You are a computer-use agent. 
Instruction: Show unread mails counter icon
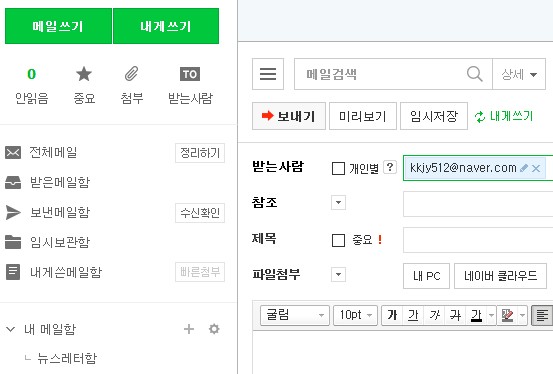point(31,74)
